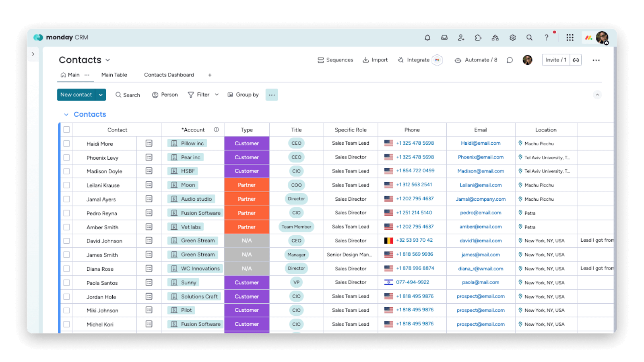This screenshot has height=362, width=644.
Task: Collapse the board header with the up chevron
Action: point(597,95)
